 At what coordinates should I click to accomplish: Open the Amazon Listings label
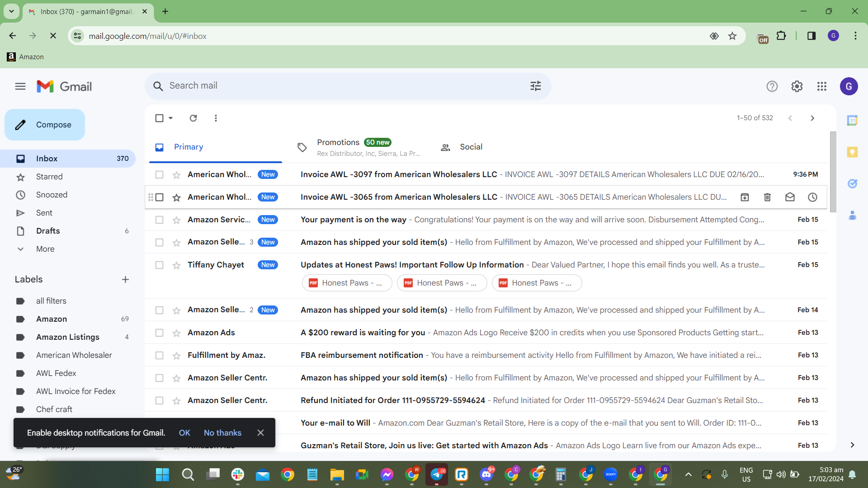pyautogui.click(x=68, y=337)
